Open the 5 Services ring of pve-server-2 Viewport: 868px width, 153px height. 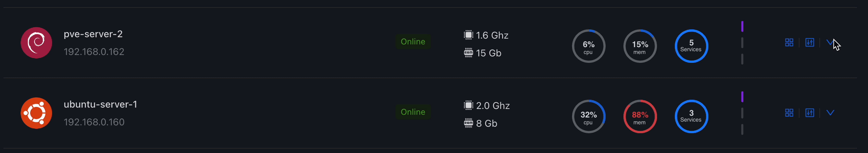pyautogui.click(x=691, y=46)
